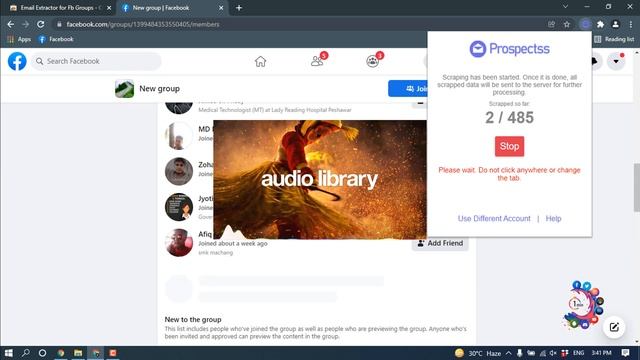Open Friends icon with notification badge
Screen dimensions: 640x360
click(317, 61)
